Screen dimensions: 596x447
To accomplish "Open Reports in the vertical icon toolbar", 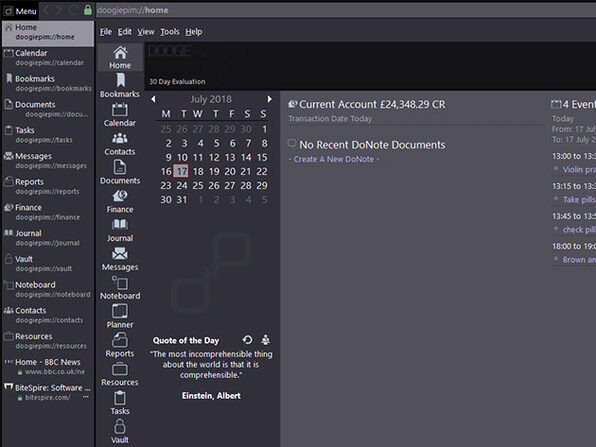I will (120, 346).
